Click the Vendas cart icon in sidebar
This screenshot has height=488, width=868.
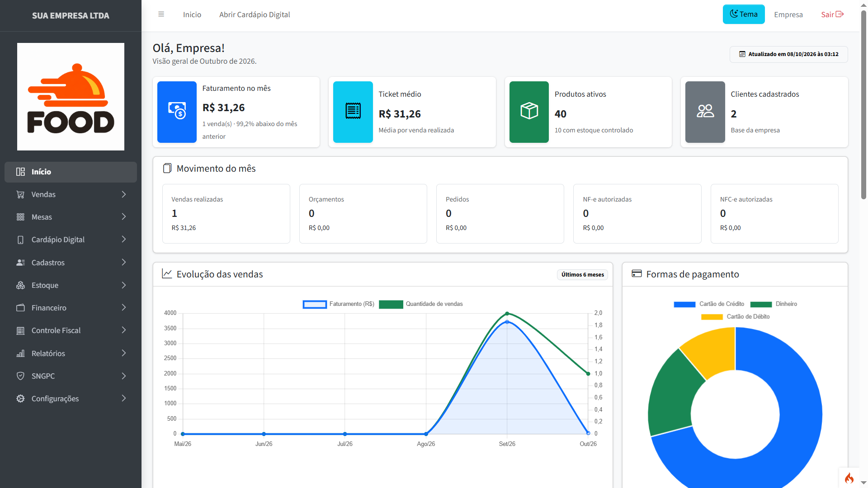[20, 194]
